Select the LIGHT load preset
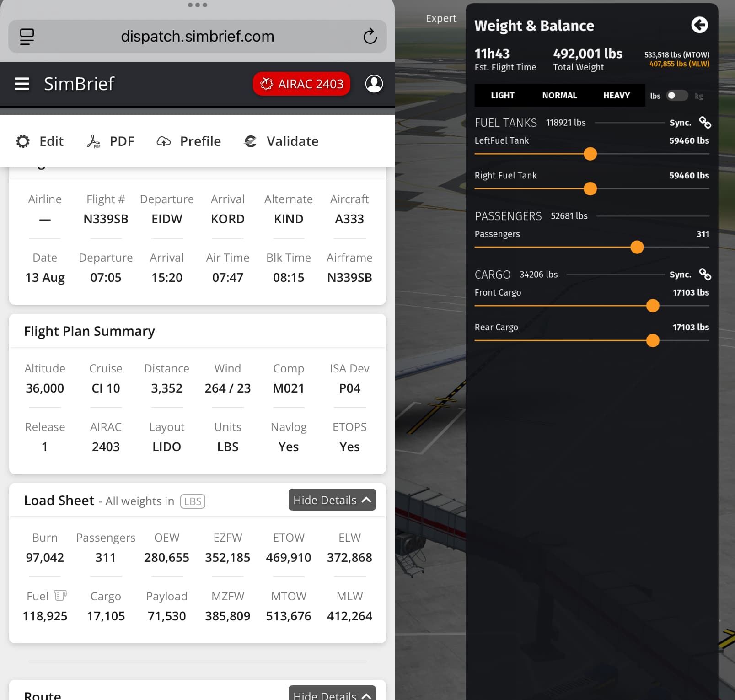Screen dimensions: 735x700 (x=503, y=96)
